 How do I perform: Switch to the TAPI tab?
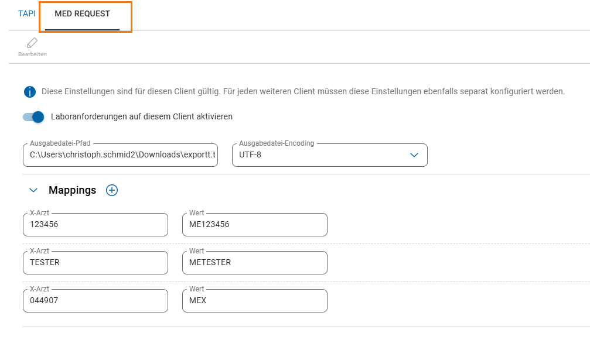[x=27, y=13]
